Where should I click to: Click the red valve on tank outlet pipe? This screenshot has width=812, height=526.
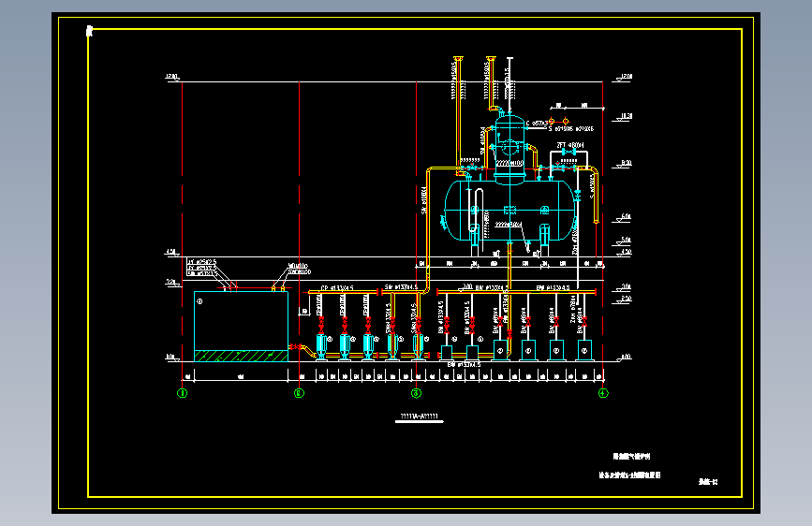(296, 346)
